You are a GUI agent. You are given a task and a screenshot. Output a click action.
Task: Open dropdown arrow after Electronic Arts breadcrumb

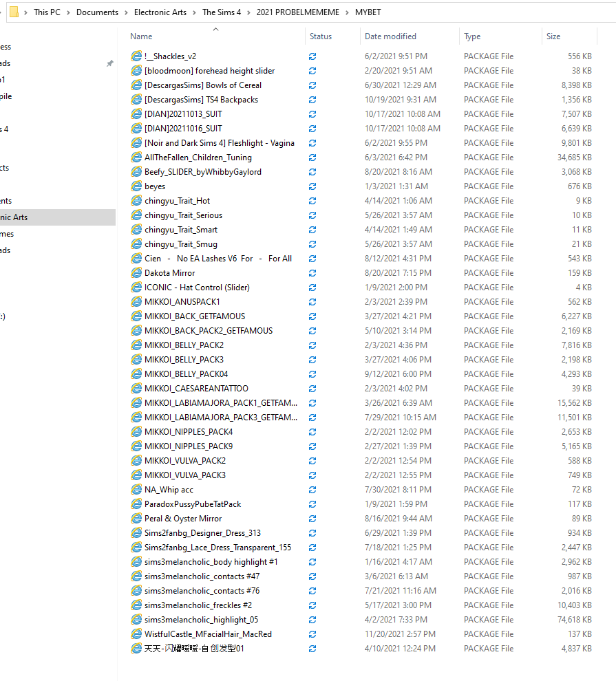tap(194, 12)
